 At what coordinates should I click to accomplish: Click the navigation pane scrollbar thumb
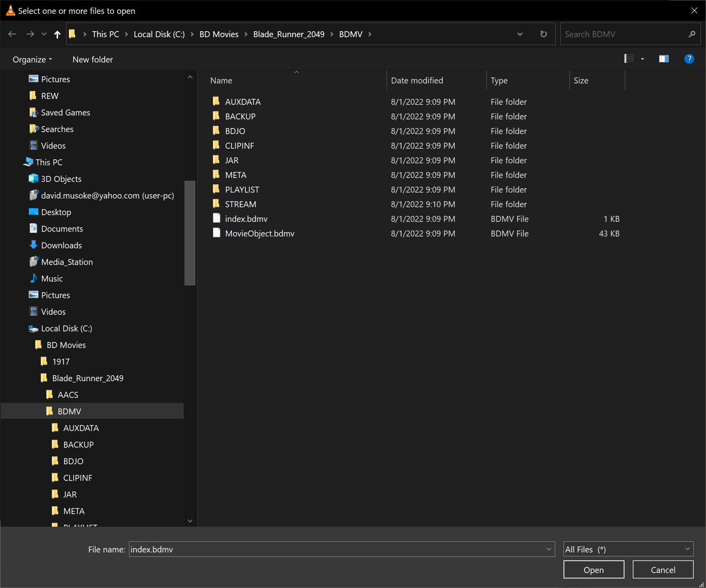190,233
